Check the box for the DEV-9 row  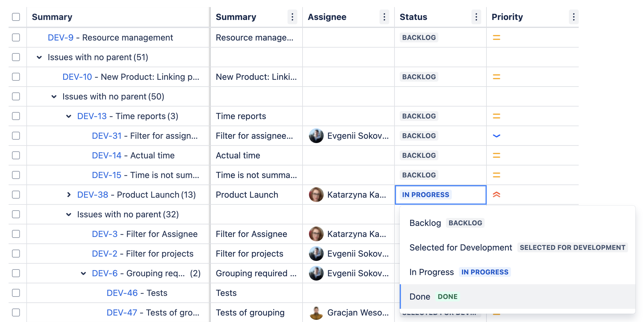[16, 37]
